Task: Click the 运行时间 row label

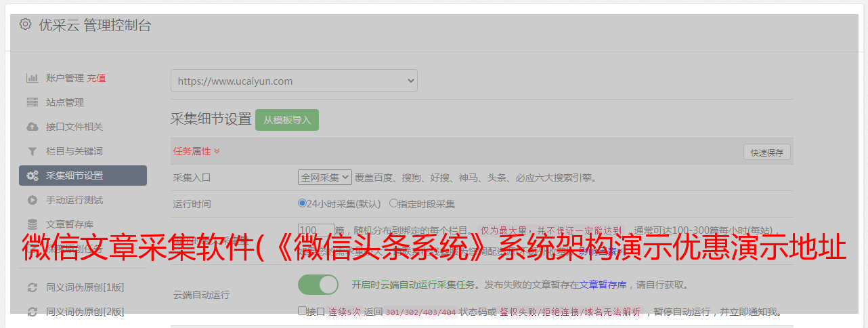Action: click(192, 203)
